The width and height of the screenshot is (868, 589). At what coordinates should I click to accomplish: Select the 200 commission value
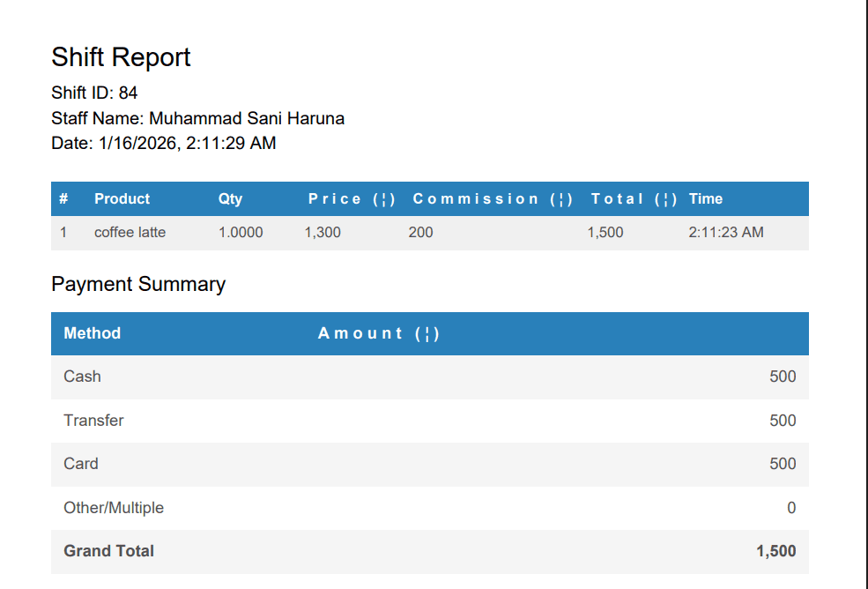(420, 233)
